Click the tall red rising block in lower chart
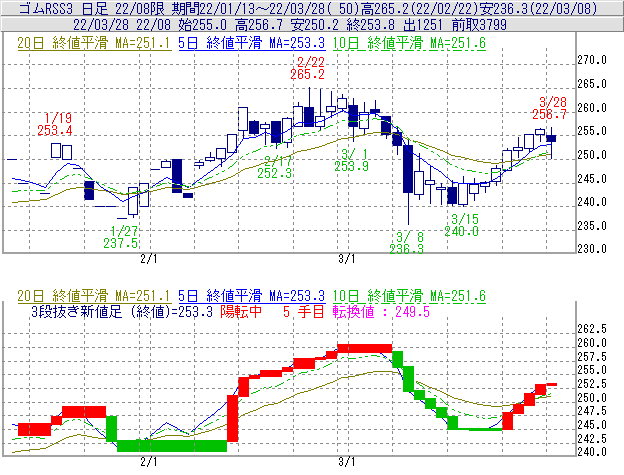The width and height of the screenshot is (624, 475). tap(232, 418)
